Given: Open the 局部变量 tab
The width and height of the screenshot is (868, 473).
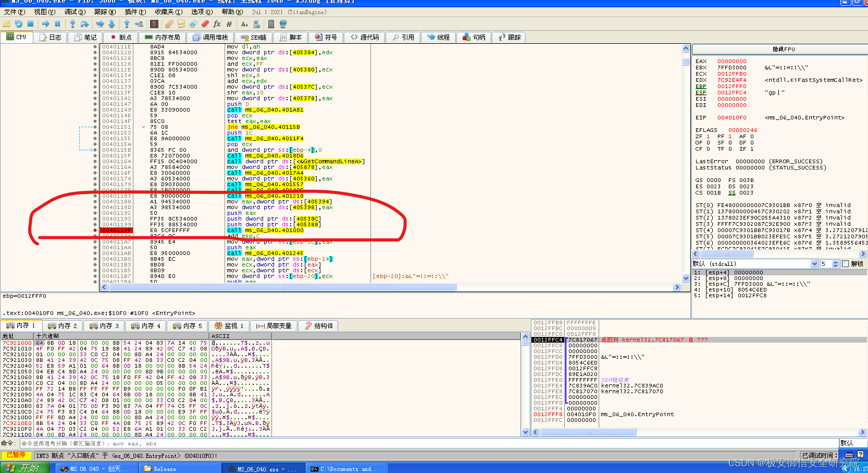Looking at the screenshot, I should click(x=274, y=325).
